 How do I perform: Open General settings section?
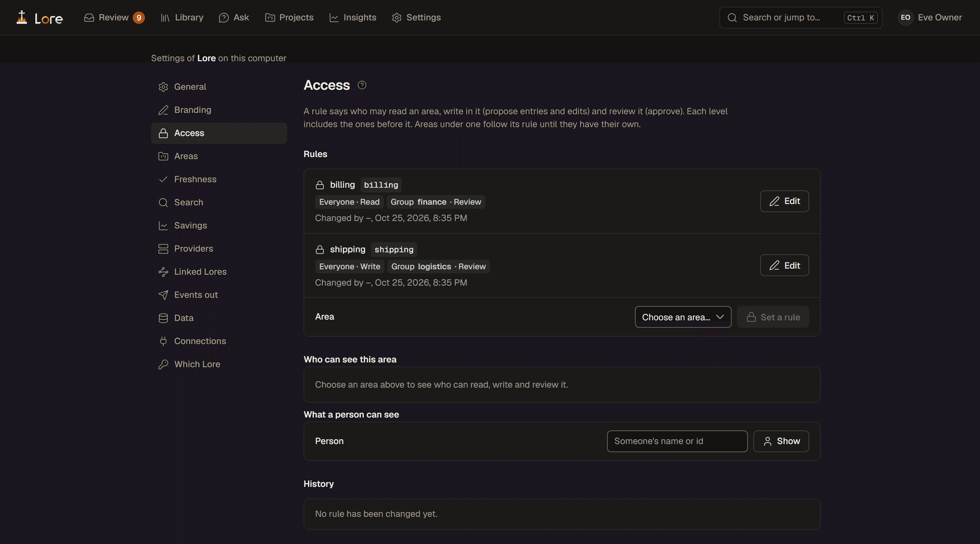pos(219,87)
